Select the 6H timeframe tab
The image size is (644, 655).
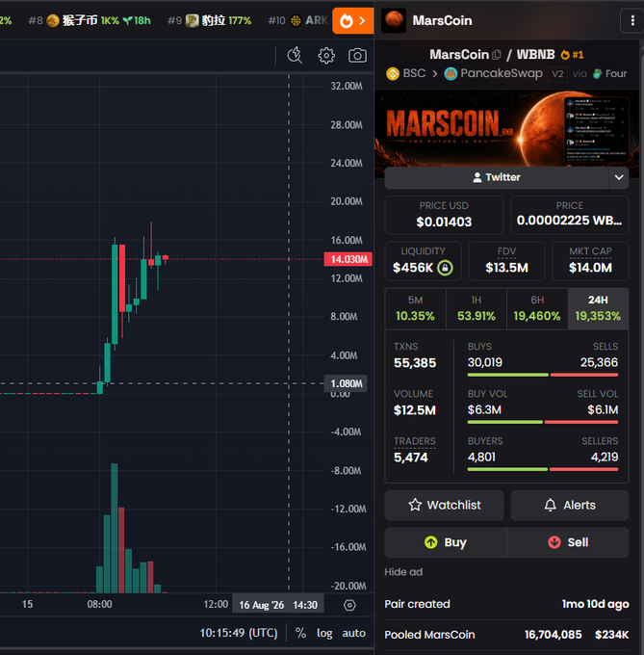(537, 308)
